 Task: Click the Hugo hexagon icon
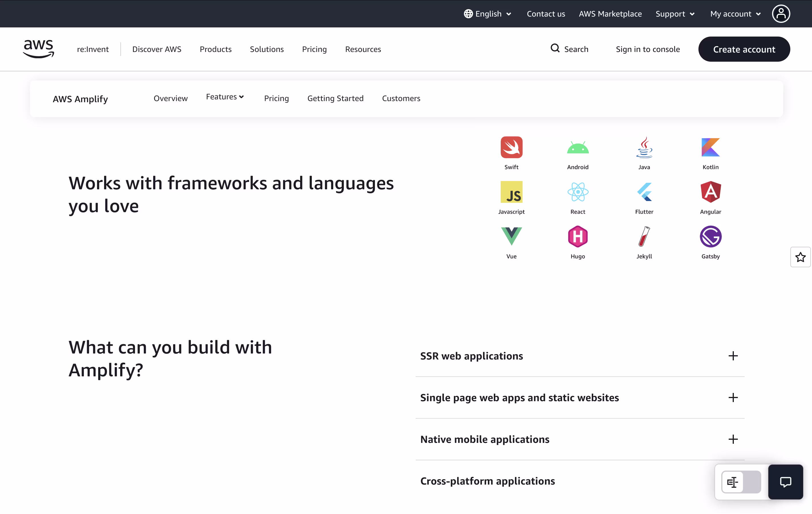(578, 236)
